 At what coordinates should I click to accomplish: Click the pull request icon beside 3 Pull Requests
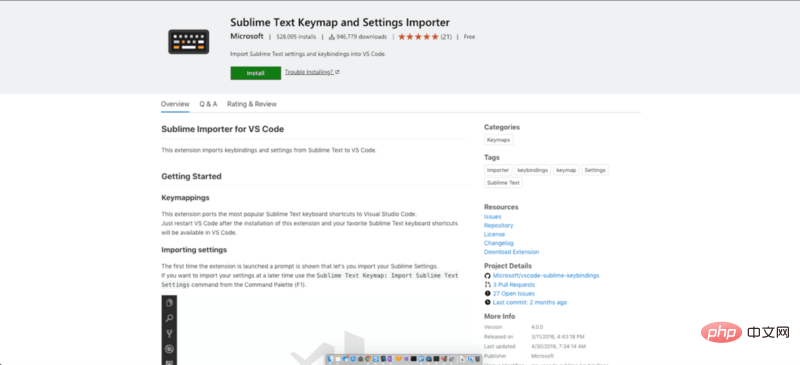click(x=487, y=285)
